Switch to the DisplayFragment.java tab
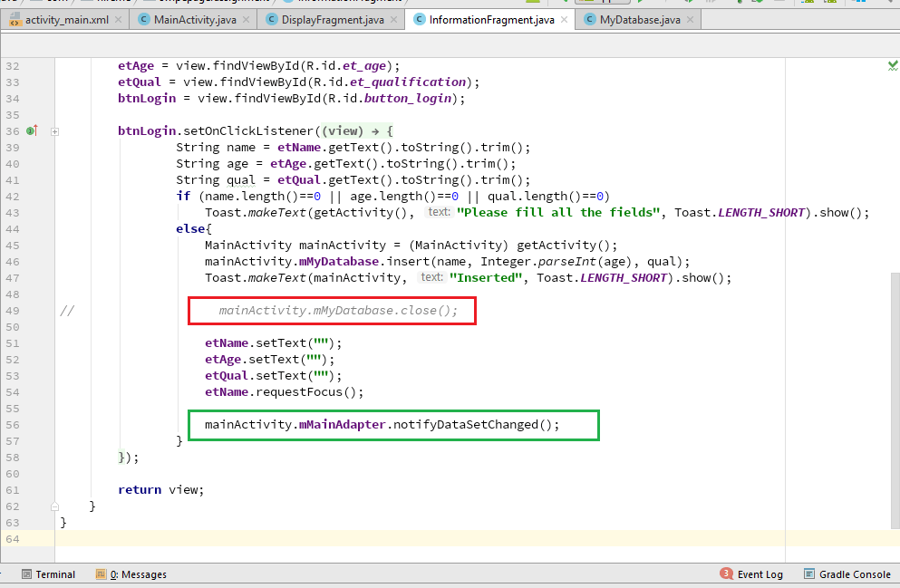This screenshot has height=588, width=900. point(333,20)
